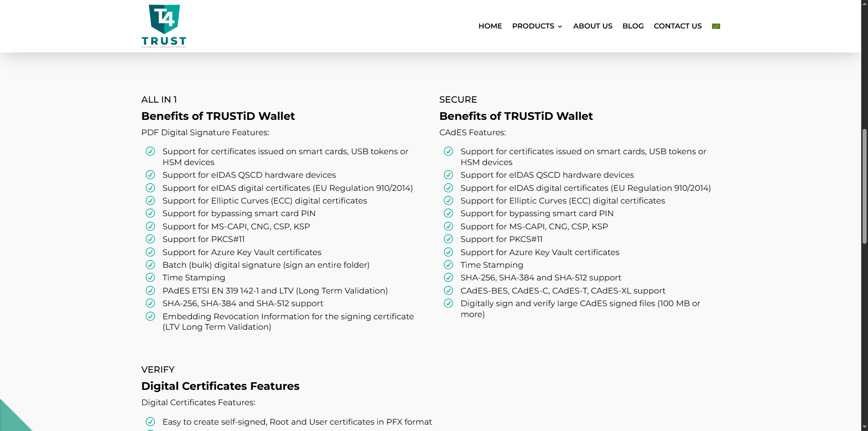The width and height of the screenshot is (868, 431).
Task: Expand the Products dropdown menu
Action: (533, 26)
